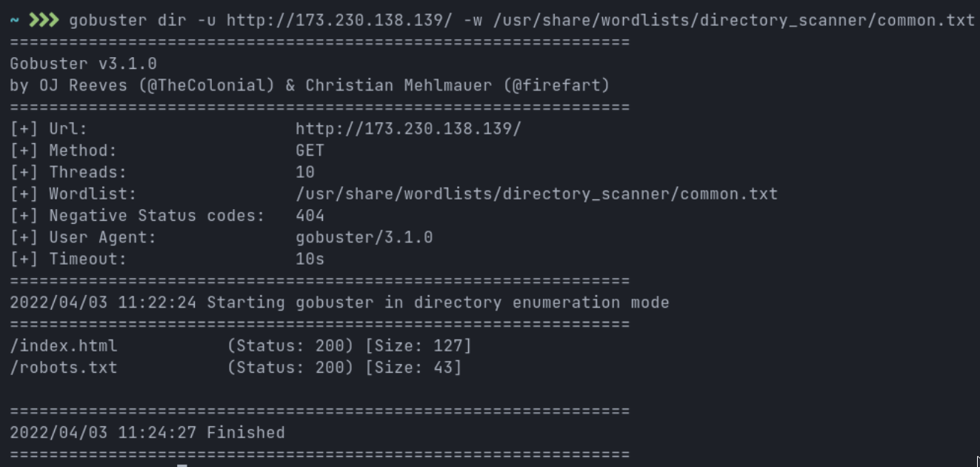This screenshot has height=467, width=980.
Task: Click the Negative Status codes value 404
Action: tap(310, 216)
